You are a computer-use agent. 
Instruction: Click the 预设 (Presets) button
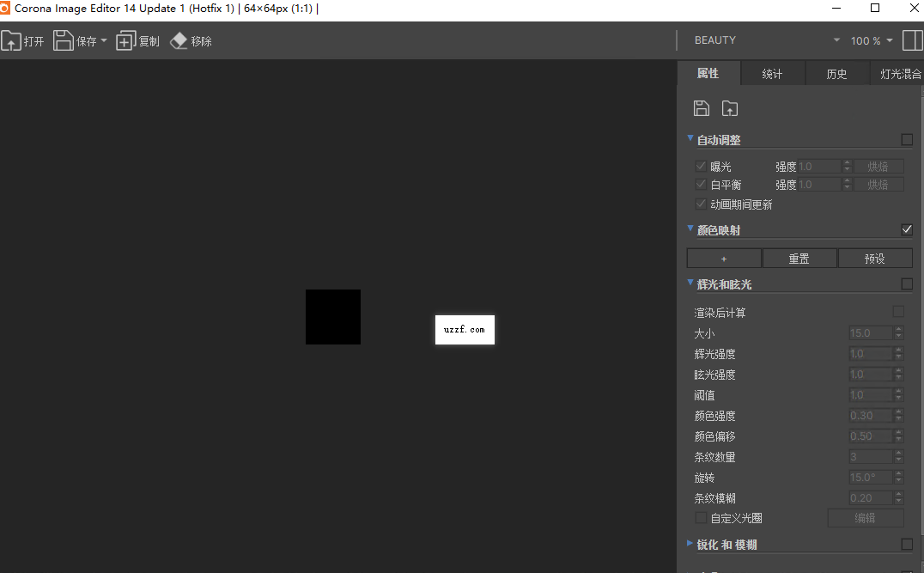pyautogui.click(x=875, y=257)
